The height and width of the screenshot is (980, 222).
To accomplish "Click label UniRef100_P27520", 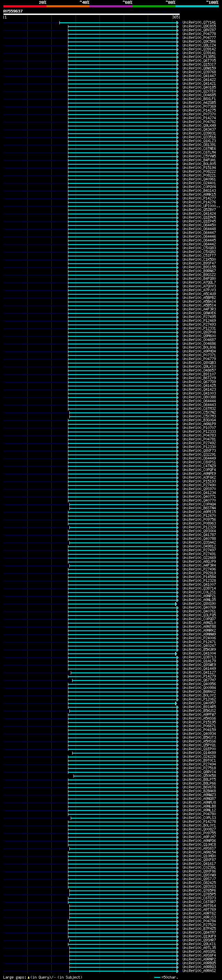I will coord(199,924).
